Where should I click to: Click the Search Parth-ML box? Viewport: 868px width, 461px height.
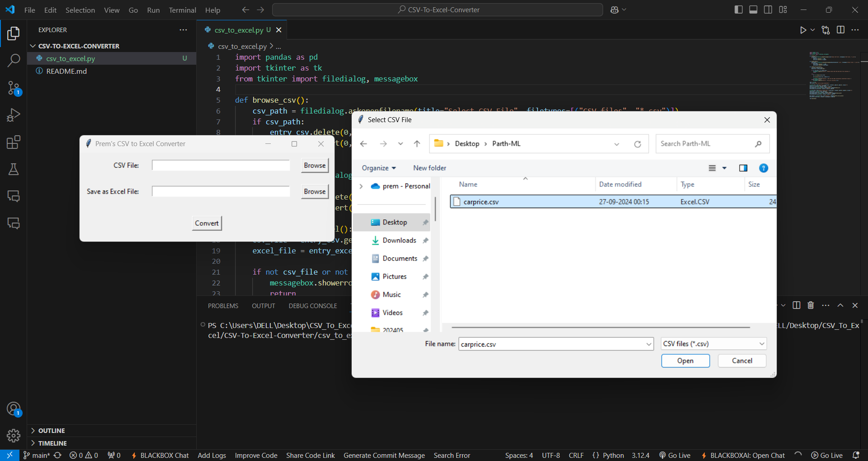pyautogui.click(x=712, y=144)
